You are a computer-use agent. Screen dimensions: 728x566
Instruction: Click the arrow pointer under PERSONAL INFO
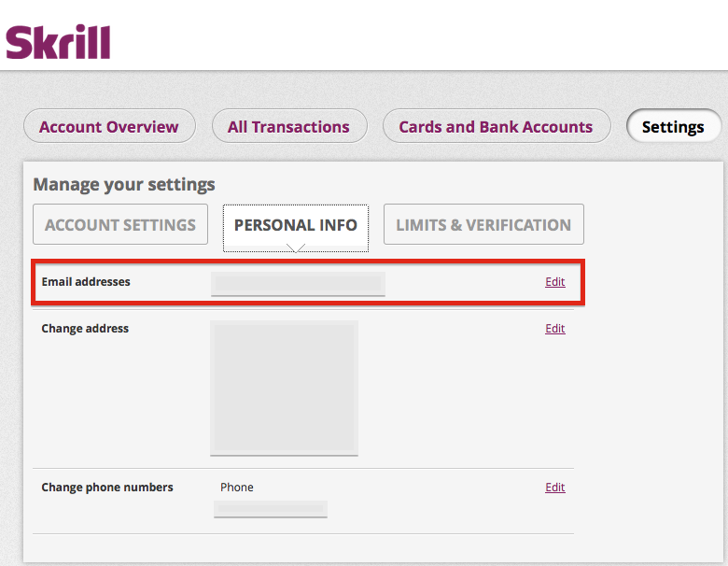pyautogui.click(x=296, y=248)
